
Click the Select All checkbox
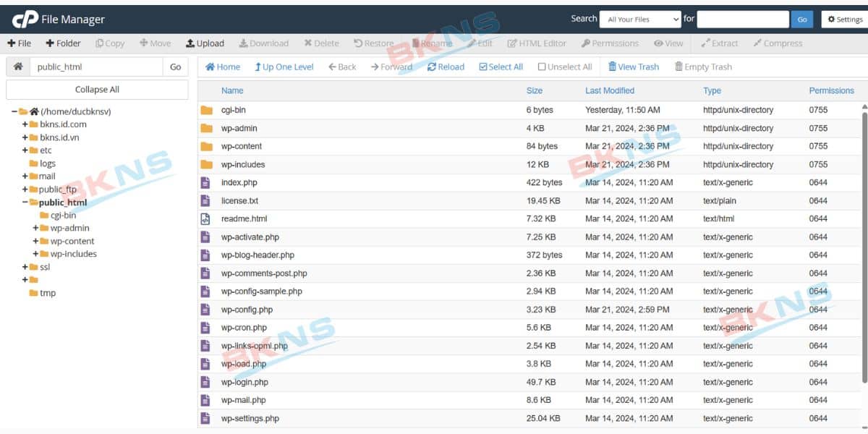483,67
